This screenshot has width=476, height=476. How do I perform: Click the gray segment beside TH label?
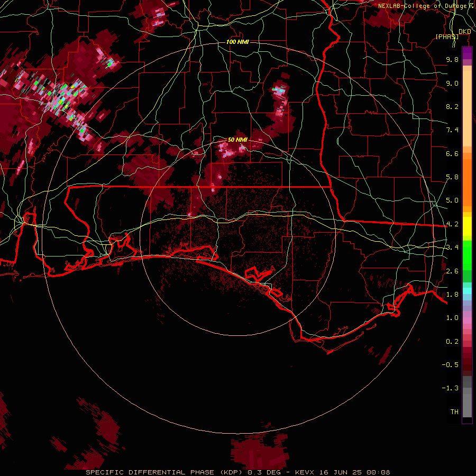coord(467,407)
